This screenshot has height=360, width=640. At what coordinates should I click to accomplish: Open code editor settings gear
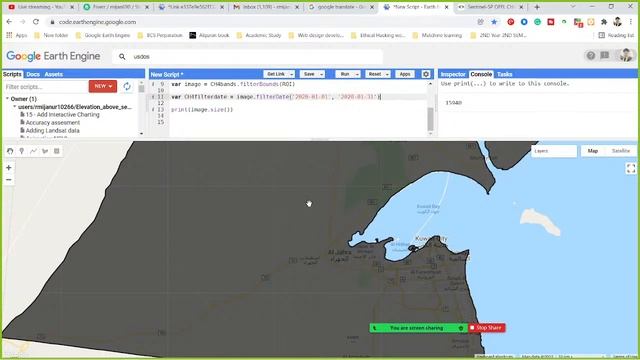click(426, 74)
